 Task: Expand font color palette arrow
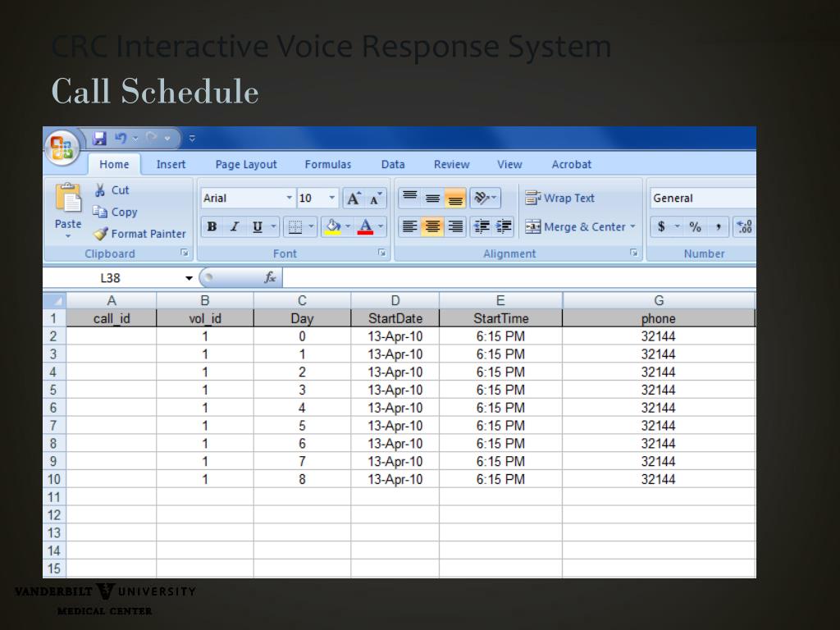[x=381, y=226]
